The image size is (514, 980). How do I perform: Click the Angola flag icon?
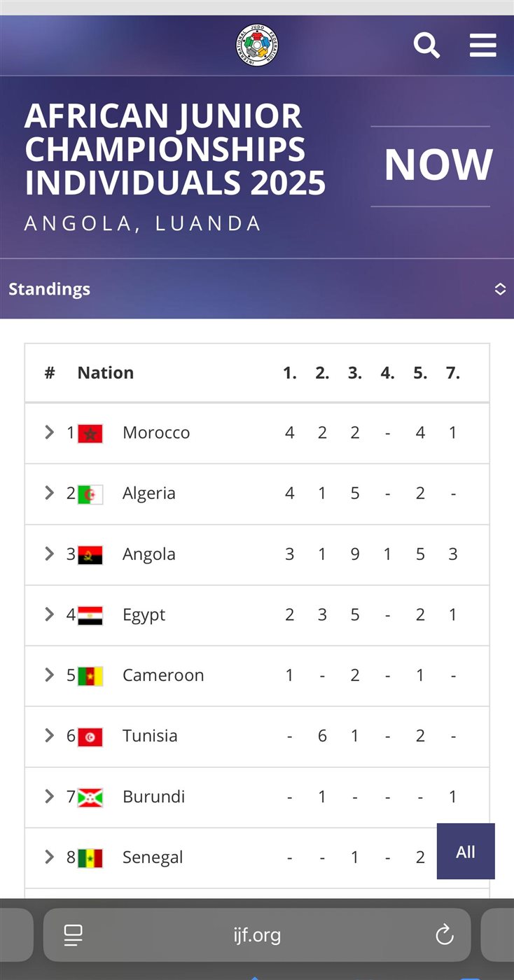coord(90,554)
